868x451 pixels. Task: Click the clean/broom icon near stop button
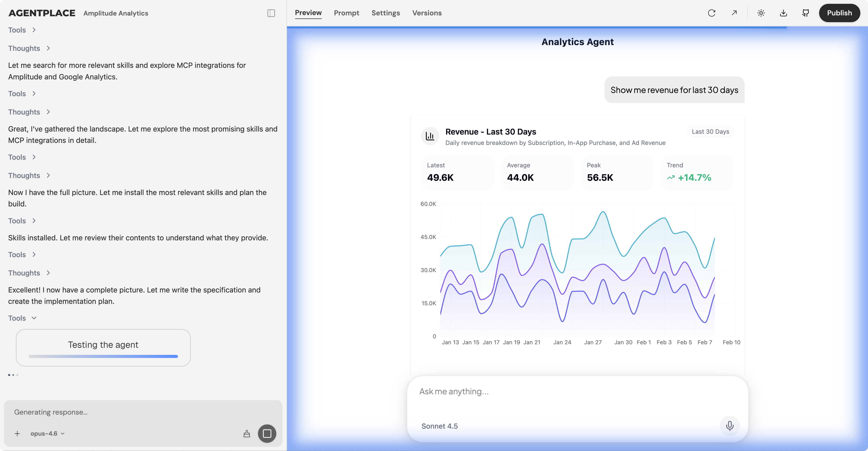(247, 434)
